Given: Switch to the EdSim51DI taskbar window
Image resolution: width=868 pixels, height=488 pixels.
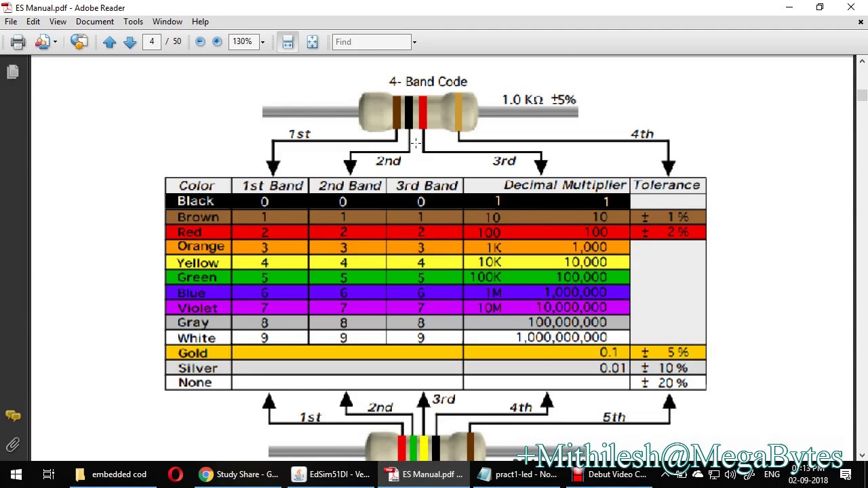Looking at the screenshot, I should click(332, 474).
